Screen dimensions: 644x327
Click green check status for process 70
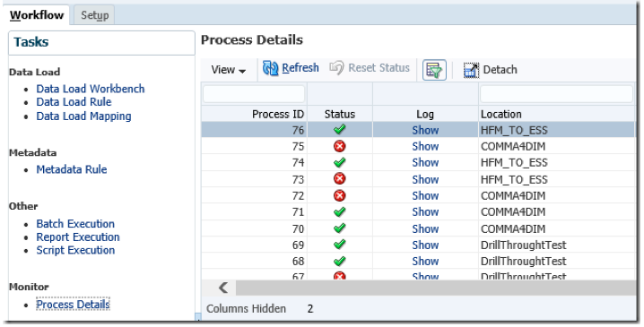339,228
